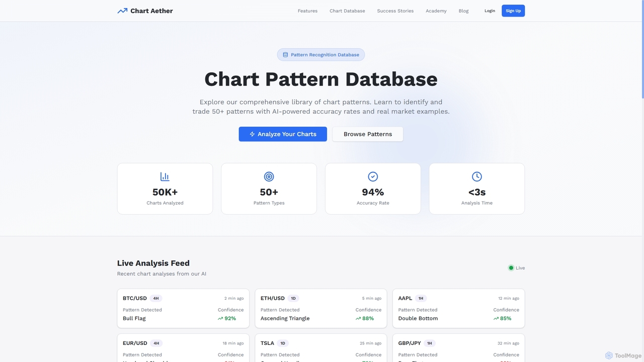
Task: Click the Double Bottom pattern name
Action: pos(418,318)
